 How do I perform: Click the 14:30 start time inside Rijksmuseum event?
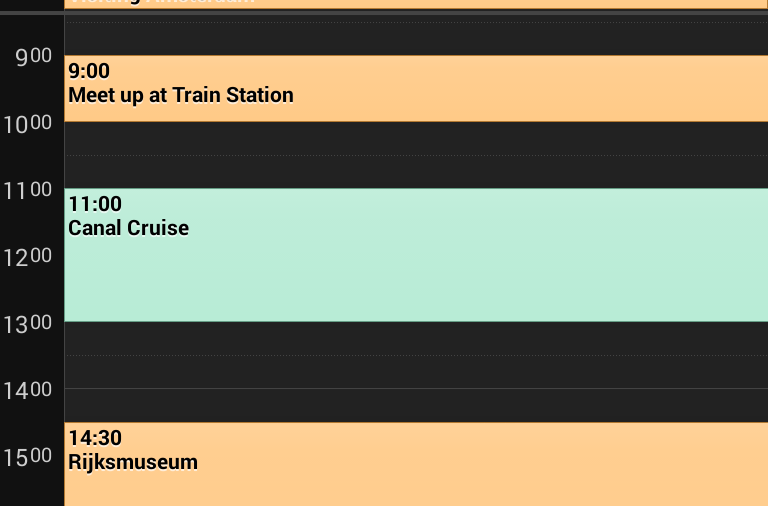pos(95,438)
